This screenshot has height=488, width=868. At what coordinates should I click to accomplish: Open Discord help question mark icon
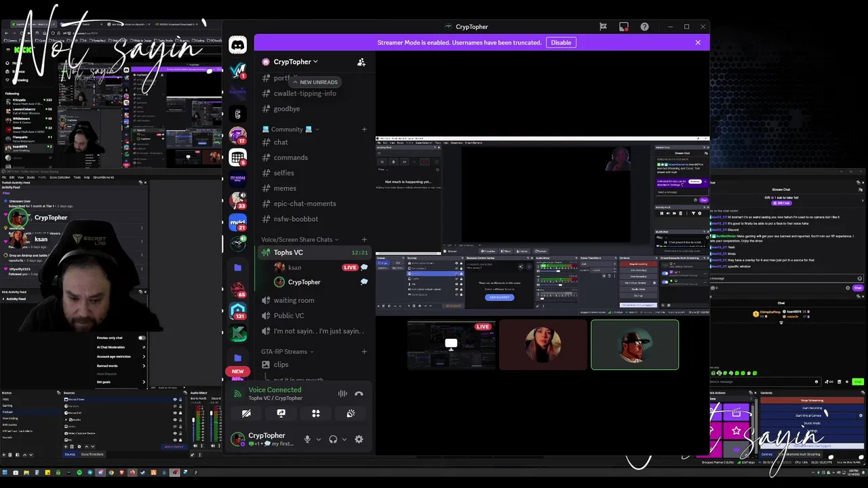(644, 26)
